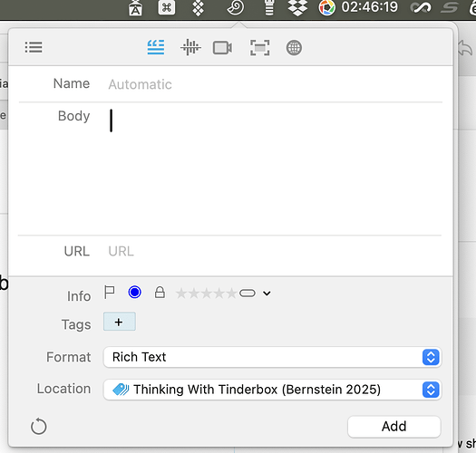Open the DEVONthink nautilus shell menu bar icon
Viewport: 476px width, 453px height.
point(235,7)
